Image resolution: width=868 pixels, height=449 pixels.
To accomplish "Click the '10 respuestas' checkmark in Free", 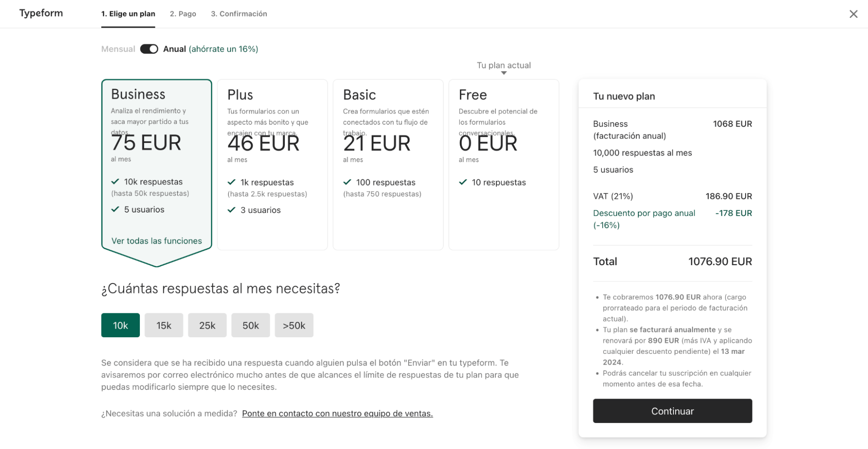I will 463,182.
